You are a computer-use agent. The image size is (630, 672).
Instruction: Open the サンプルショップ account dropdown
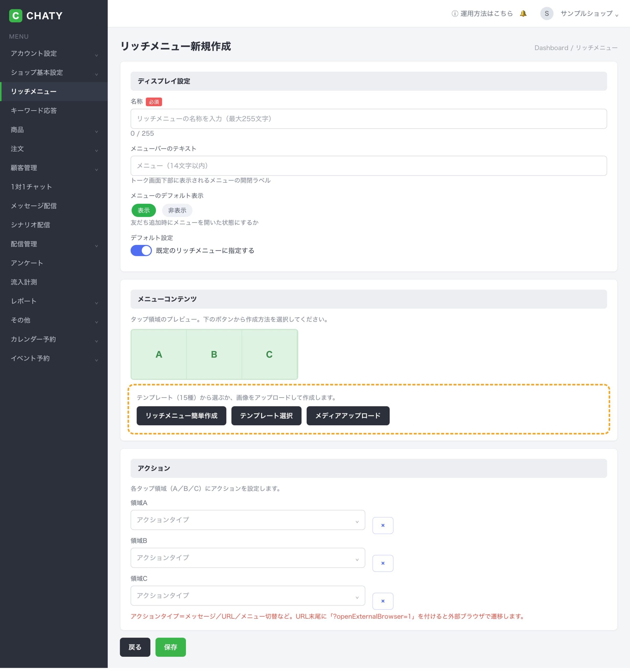[x=589, y=14]
